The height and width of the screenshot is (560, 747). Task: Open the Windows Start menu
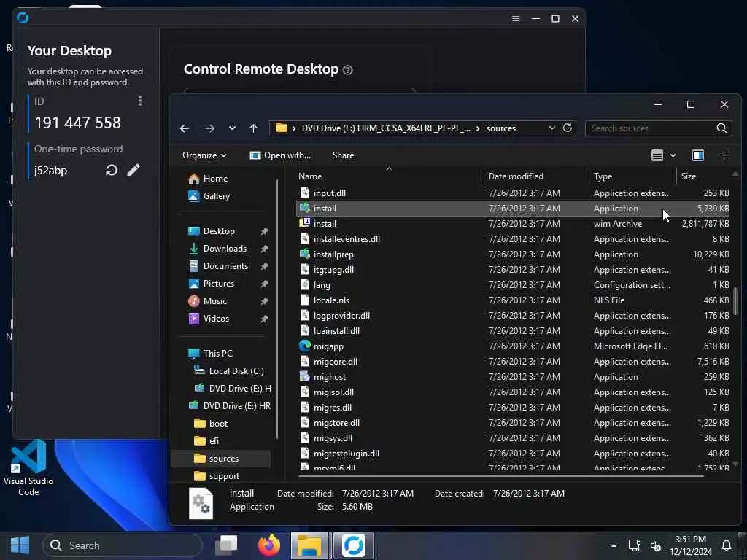pos(20,545)
